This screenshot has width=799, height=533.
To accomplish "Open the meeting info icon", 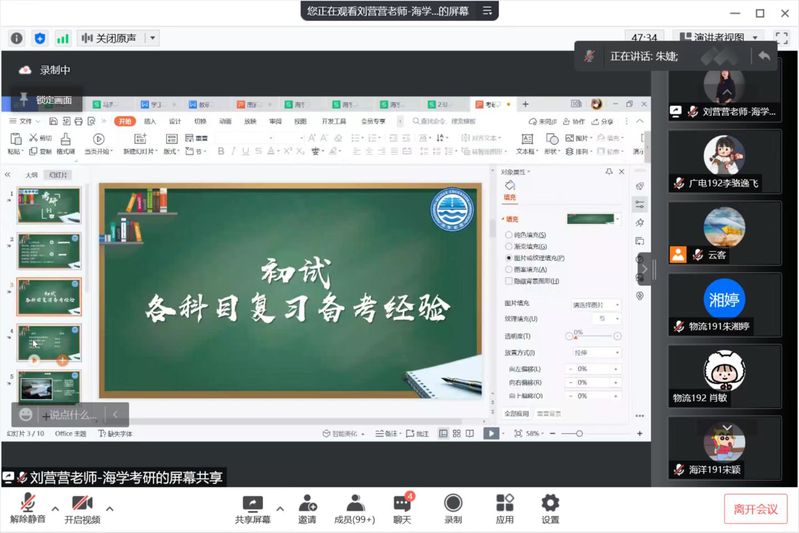I will coord(17,38).
